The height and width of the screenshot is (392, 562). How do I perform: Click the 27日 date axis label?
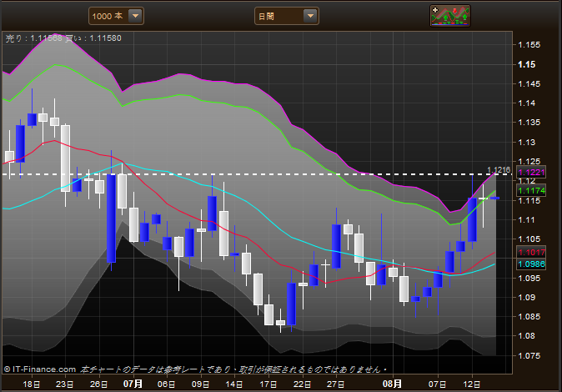[x=336, y=384]
